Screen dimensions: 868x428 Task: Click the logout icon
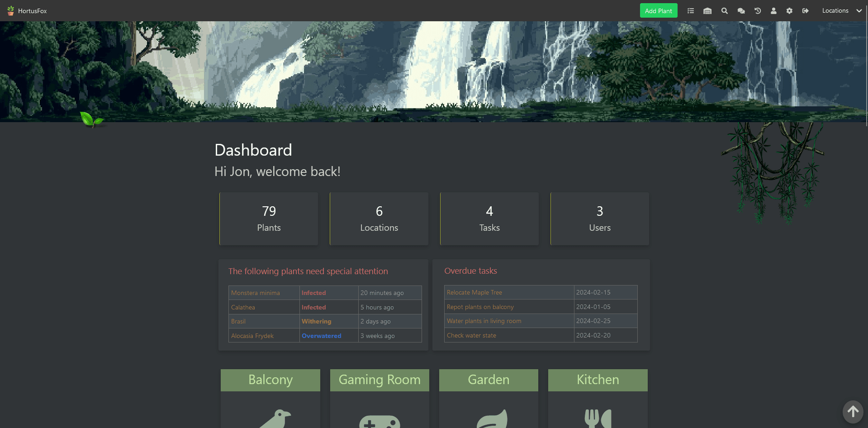[x=805, y=10]
